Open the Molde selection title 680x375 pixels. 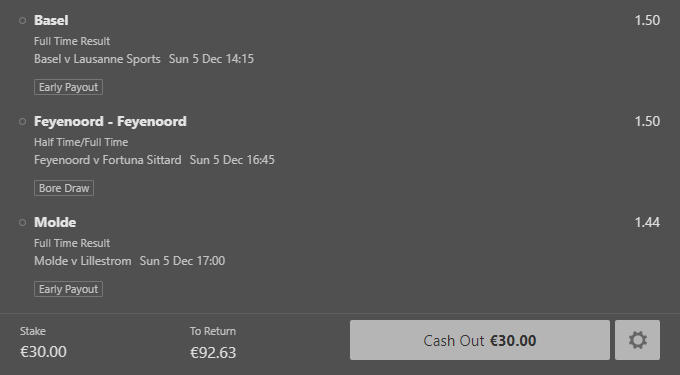click(55, 222)
